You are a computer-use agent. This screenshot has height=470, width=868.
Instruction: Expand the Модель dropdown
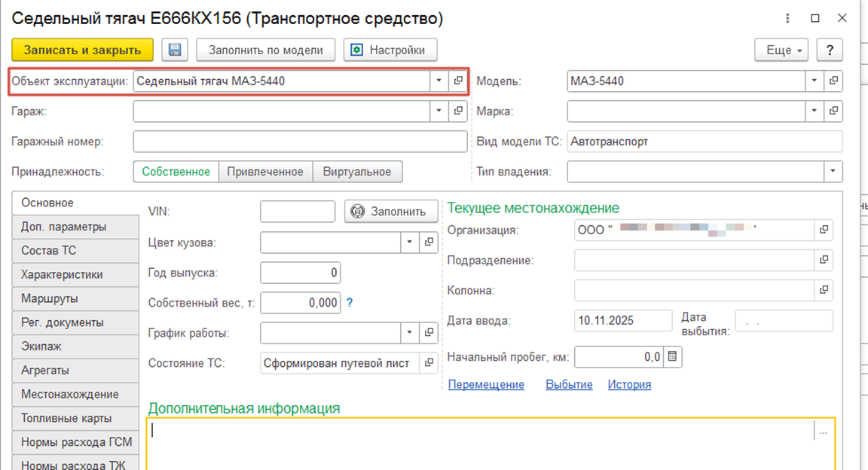point(814,81)
